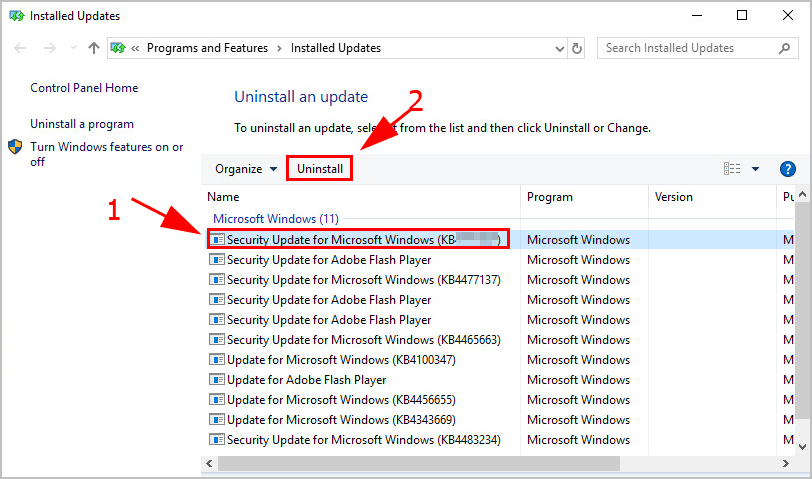Open Control Panel Home link
The width and height of the screenshot is (812, 479).
[84, 88]
